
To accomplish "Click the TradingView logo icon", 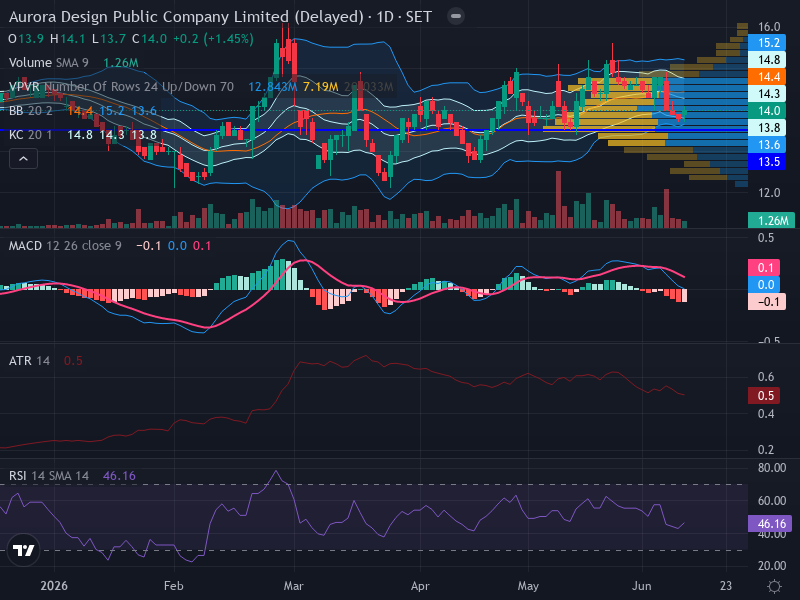I will [23, 550].
